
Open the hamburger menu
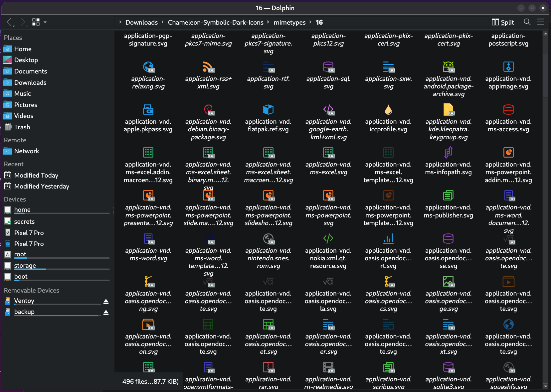click(541, 22)
